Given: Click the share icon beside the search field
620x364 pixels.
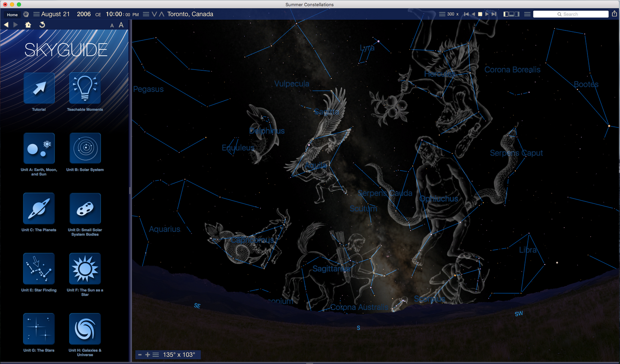Looking at the screenshot, I should pos(614,14).
